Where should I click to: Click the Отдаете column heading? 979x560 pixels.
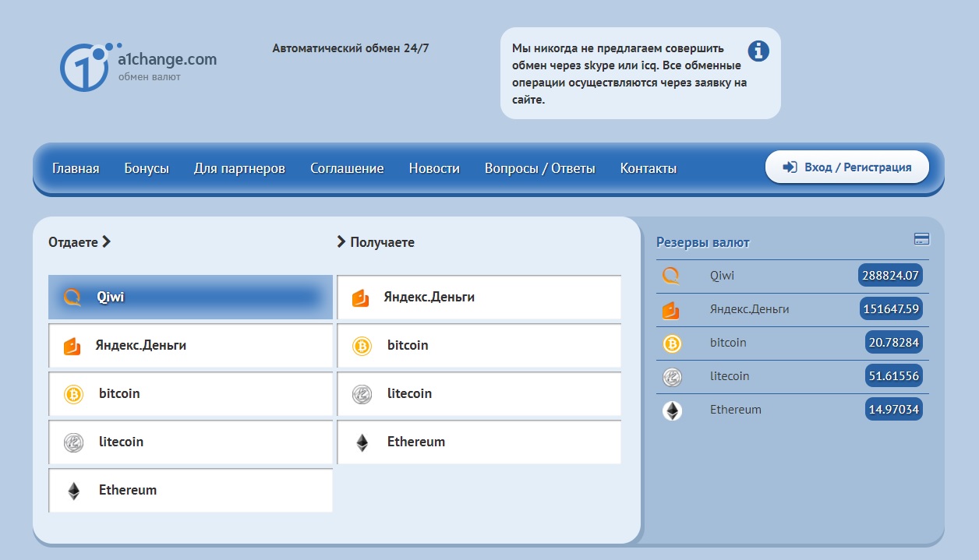pyautogui.click(x=73, y=242)
